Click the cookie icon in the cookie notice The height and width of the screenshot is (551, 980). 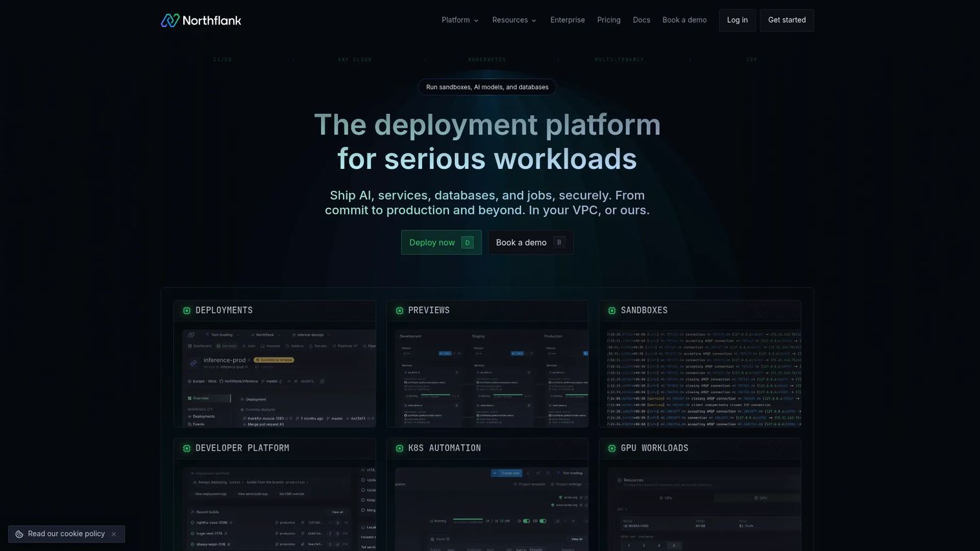pyautogui.click(x=19, y=534)
